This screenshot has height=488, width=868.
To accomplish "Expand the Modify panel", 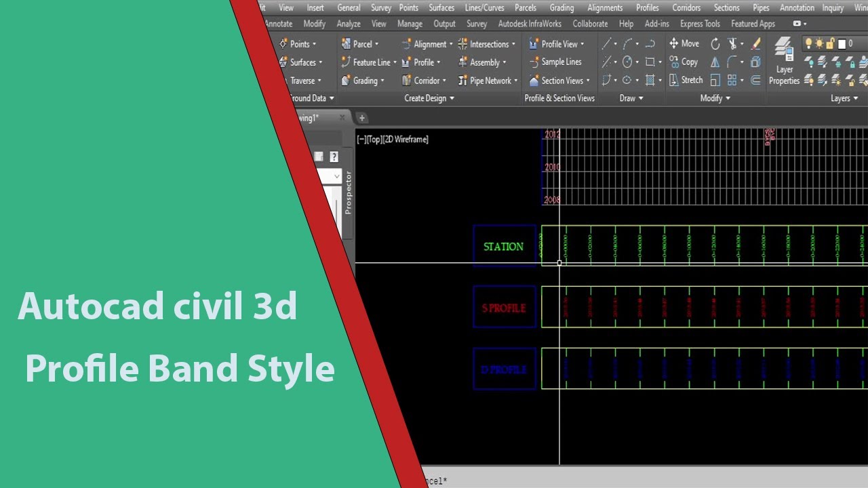I will click(715, 98).
